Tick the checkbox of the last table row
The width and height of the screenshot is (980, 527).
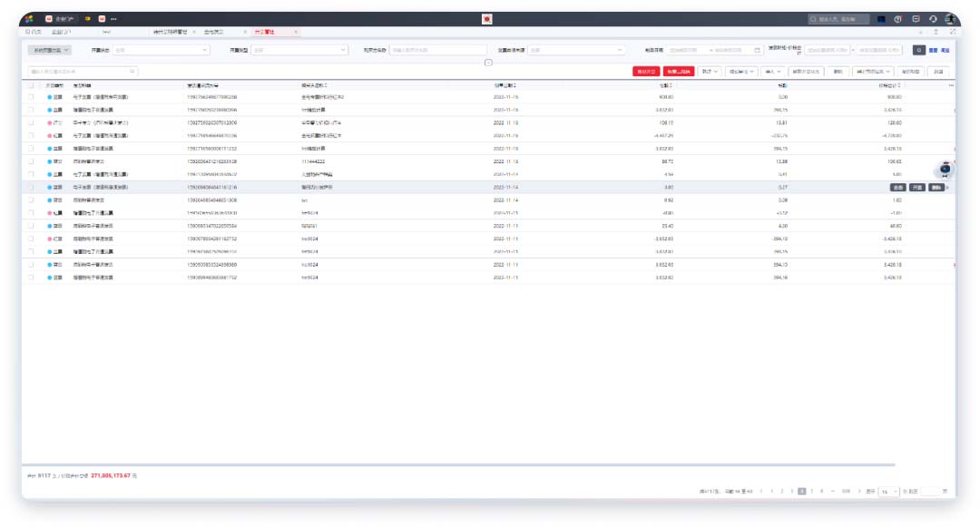pos(31,278)
